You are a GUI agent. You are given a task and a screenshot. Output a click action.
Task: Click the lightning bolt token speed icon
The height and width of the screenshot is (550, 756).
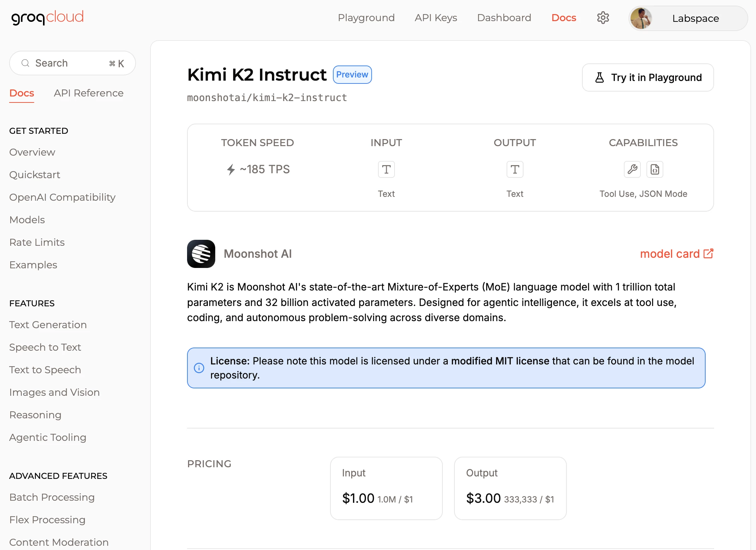coord(231,169)
